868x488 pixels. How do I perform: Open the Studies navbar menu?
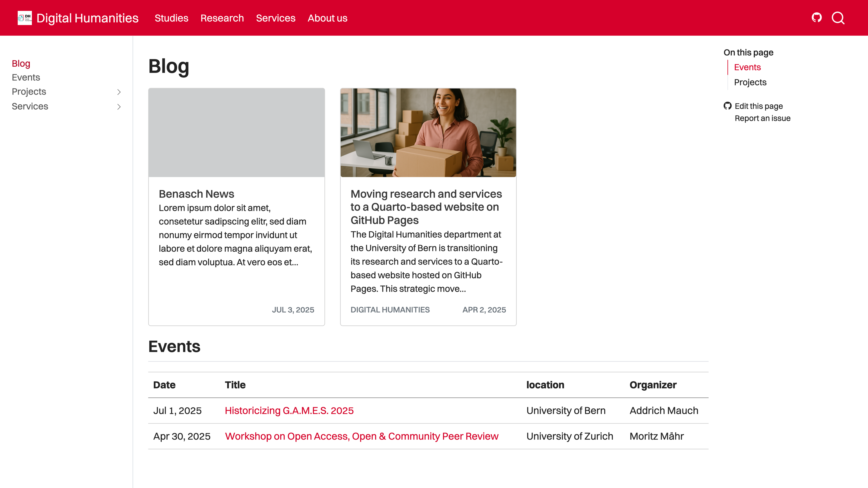click(x=171, y=18)
